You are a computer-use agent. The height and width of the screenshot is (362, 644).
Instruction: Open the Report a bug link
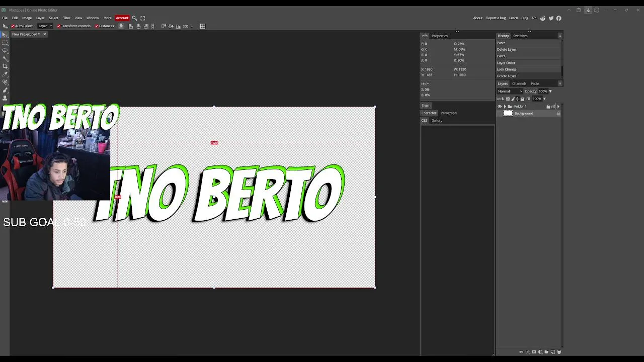(x=496, y=18)
